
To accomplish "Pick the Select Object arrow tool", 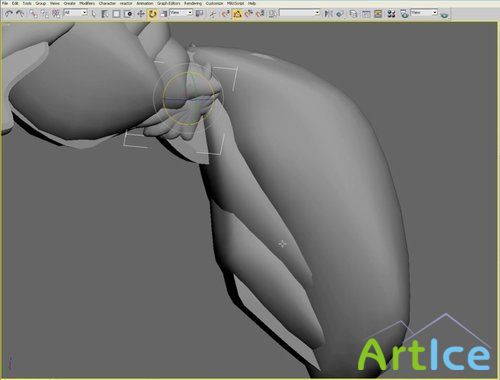I will tap(94, 14).
